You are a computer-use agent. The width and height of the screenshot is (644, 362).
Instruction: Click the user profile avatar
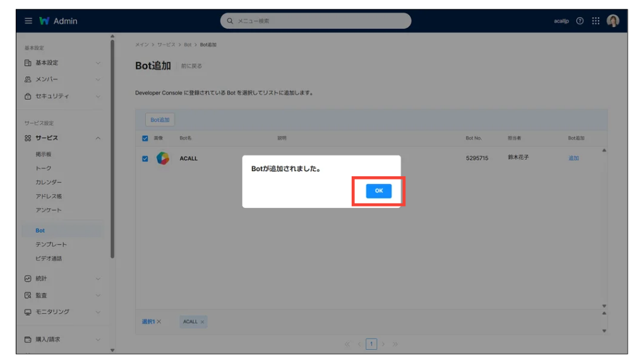coord(612,21)
